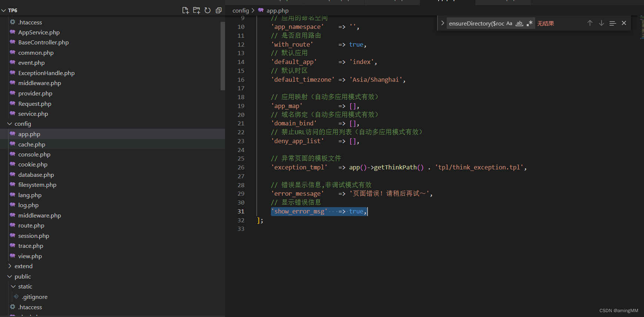Image resolution: width=644 pixels, height=317 pixels.
Task: Go to previous search match
Action: [x=590, y=23]
